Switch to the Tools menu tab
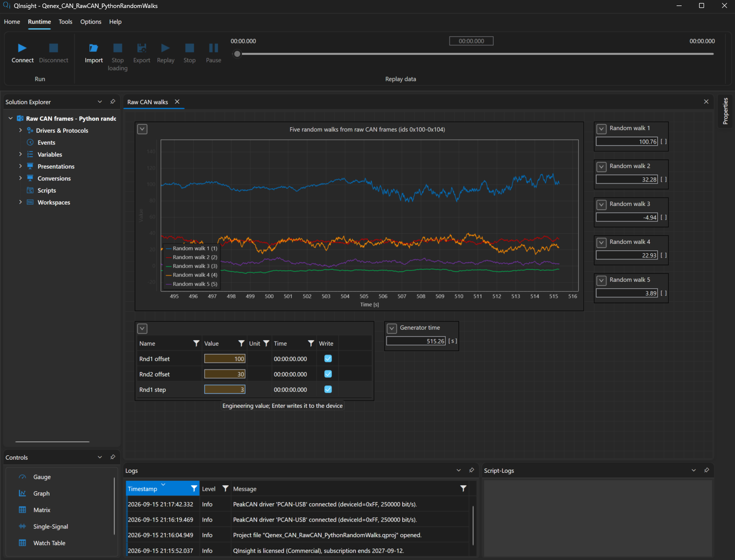Image resolution: width=735 pixels, height=560 pixels. [x=65, y=22]
